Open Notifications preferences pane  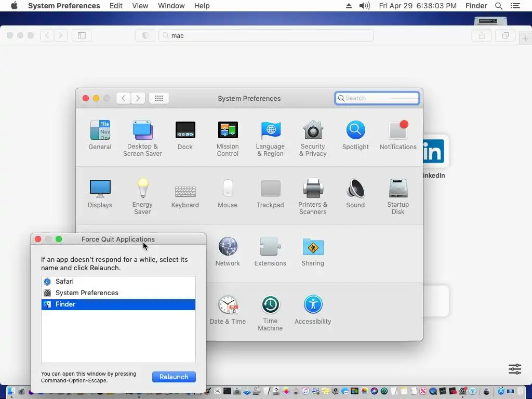pyautogui.click(x=398, y=135)
